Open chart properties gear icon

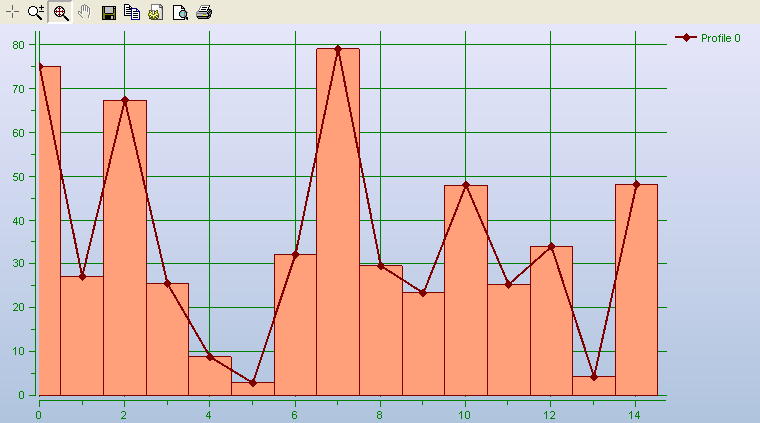click(156, 12)
